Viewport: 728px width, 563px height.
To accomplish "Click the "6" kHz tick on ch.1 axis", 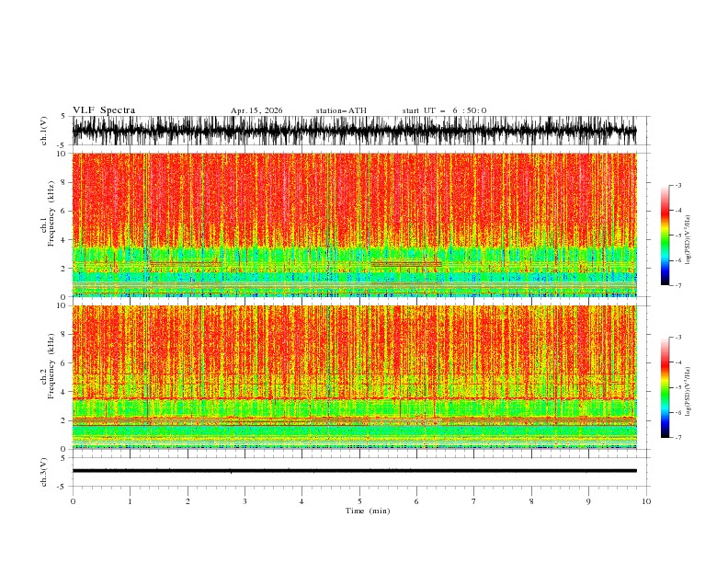I will click(x=63, y=211).
